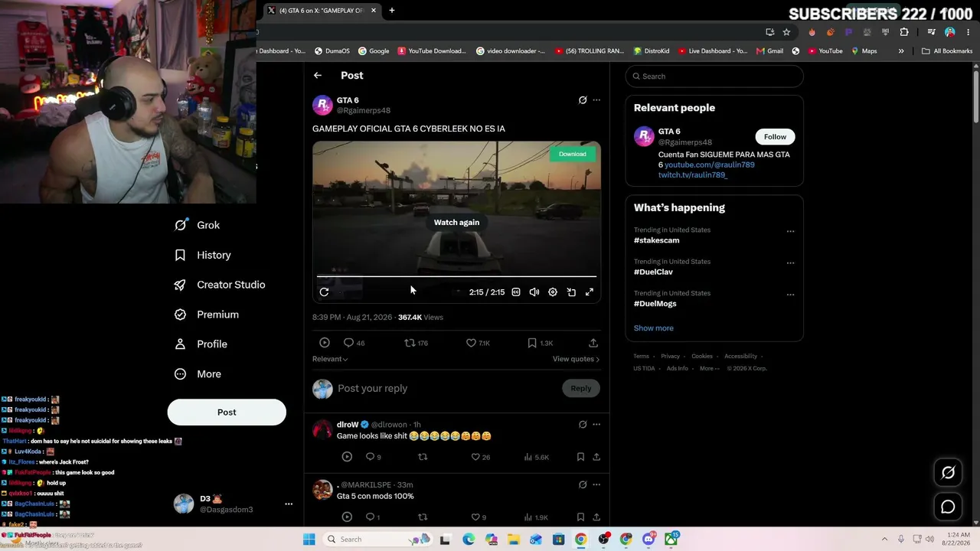Click the X search box
This screenshot has width=980, height=551.
coord(714,77)
